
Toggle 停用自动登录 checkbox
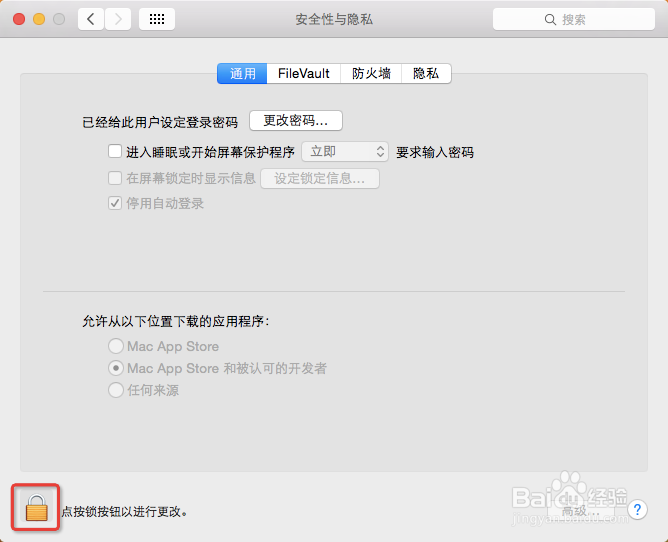(x=115, y=203)
